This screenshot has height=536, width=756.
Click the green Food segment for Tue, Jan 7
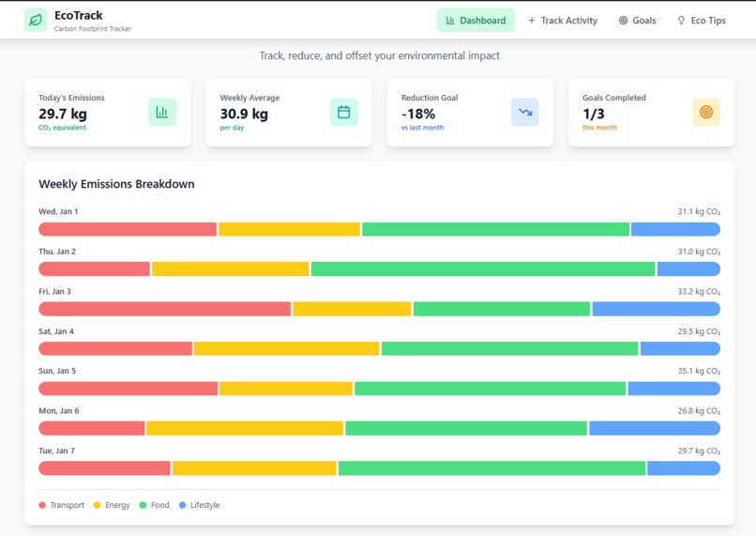[491, 468]
